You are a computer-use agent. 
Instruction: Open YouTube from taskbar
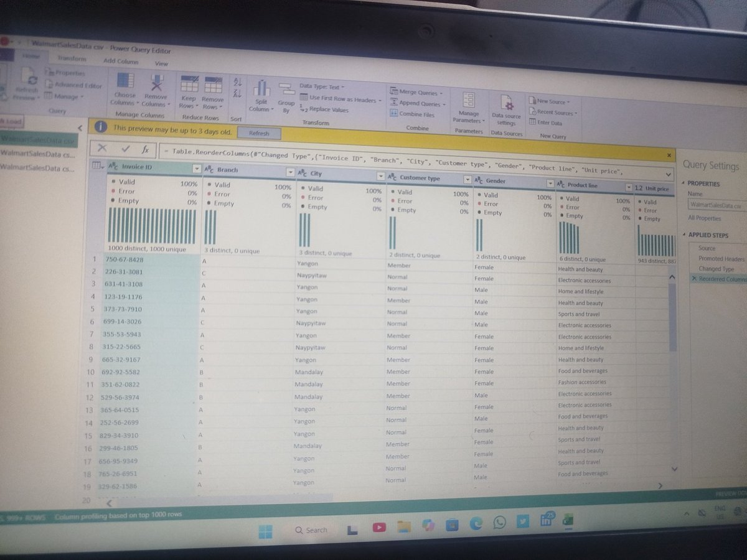[x=378, y=527]
